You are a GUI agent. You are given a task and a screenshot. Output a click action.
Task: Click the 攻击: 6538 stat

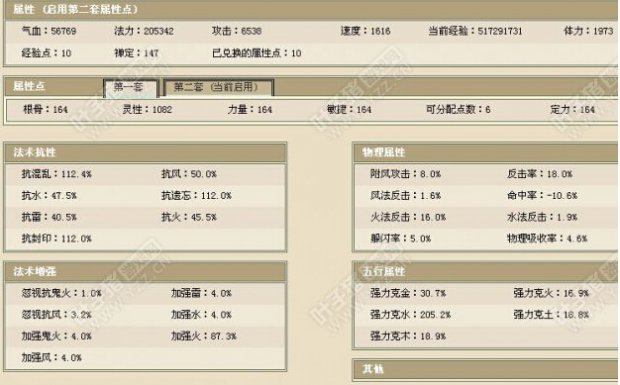point(237,31)
